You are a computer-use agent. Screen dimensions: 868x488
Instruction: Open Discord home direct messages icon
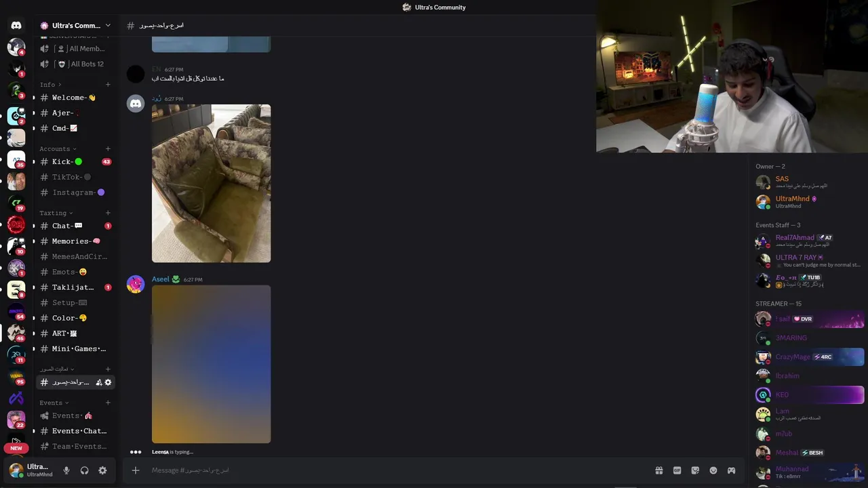tap(16, 25)
